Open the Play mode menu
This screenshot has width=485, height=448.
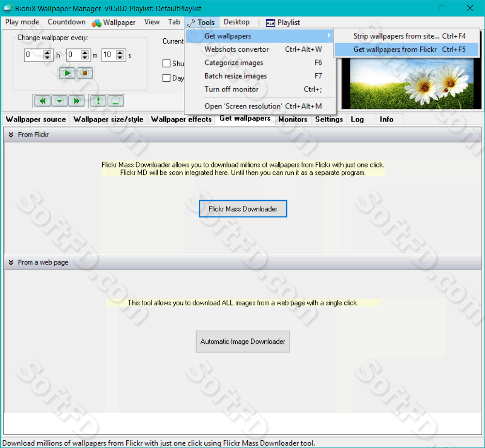[22, 22]
